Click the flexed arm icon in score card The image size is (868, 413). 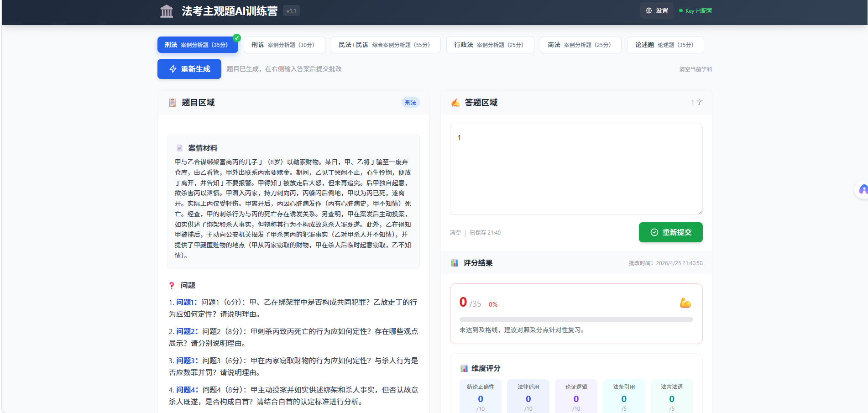point(685,303)
